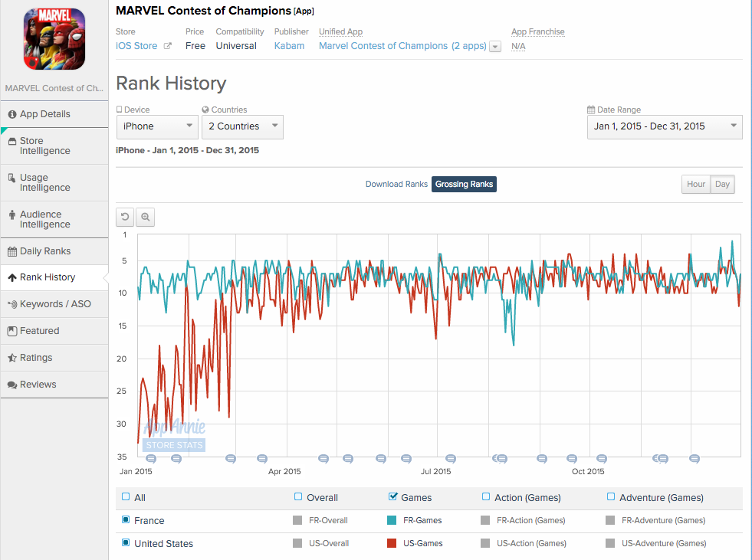Open the iPhone device dropdown
This screenshot has height=560, width=752.
157,127
